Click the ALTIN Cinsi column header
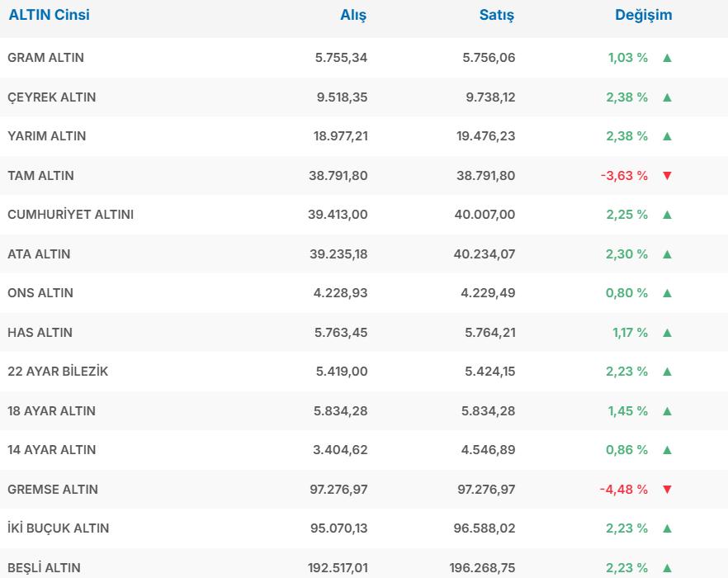728x578 pixels. [49, 15]
